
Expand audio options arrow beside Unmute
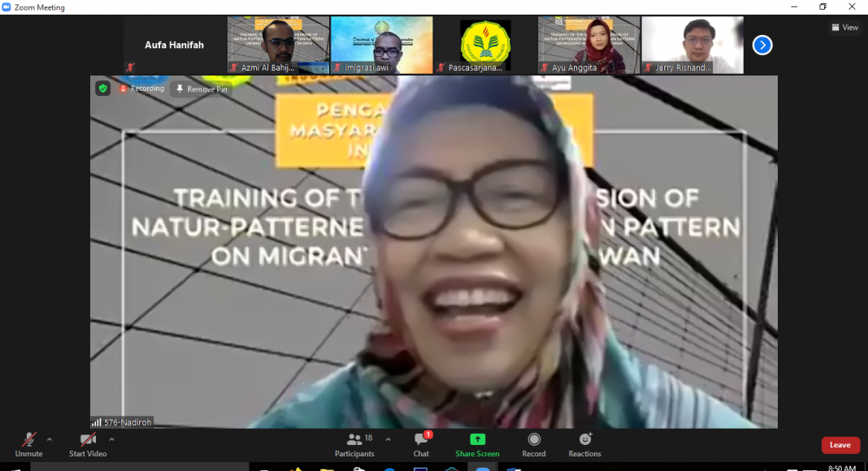(50, 439)
